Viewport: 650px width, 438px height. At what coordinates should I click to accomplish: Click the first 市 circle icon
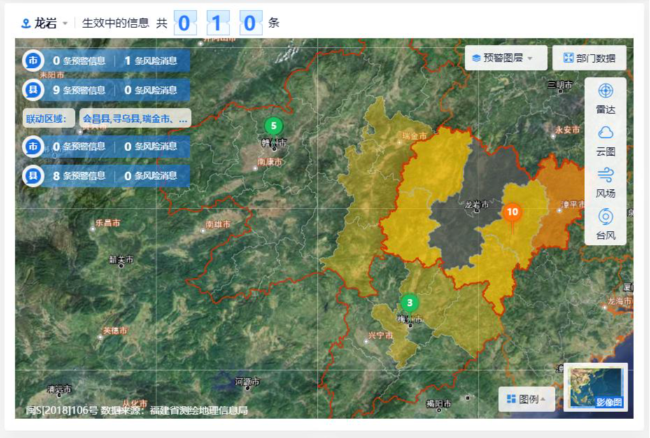(x=33, y=60)
